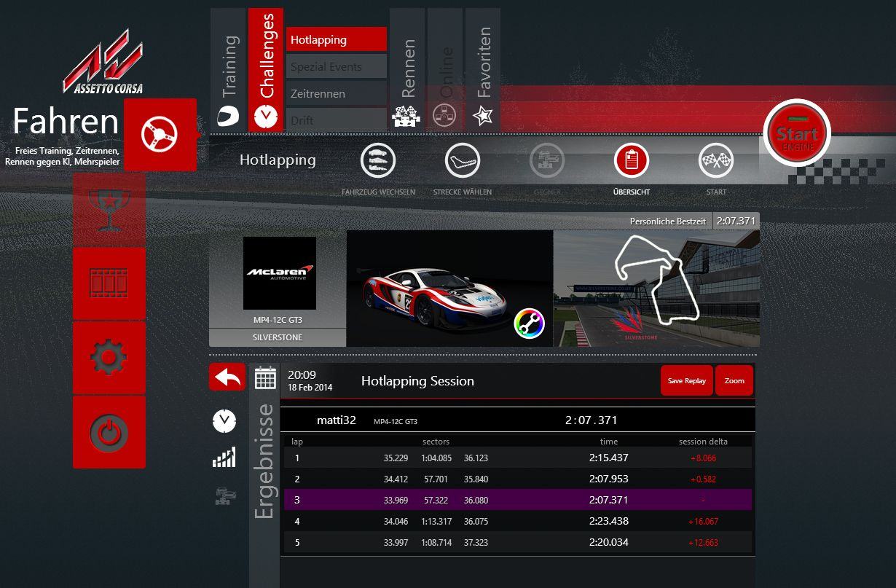Click the Save Replay button
896x588 pixels.
687,381
